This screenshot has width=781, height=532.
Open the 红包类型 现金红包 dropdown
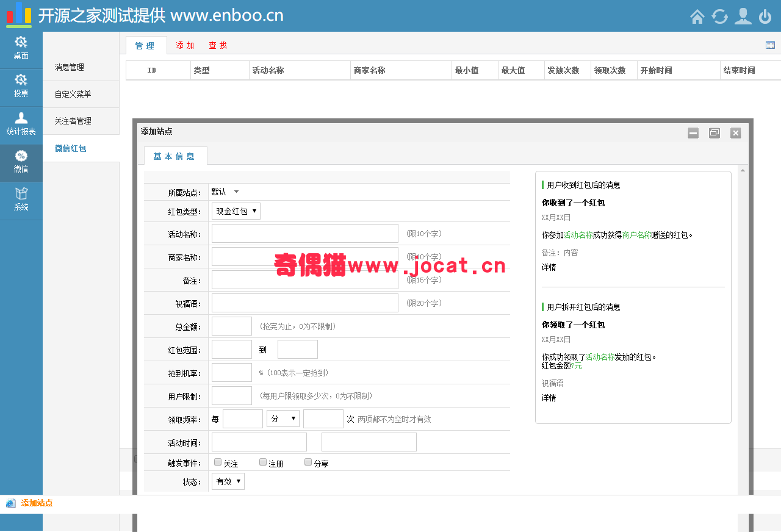point(236,211)
